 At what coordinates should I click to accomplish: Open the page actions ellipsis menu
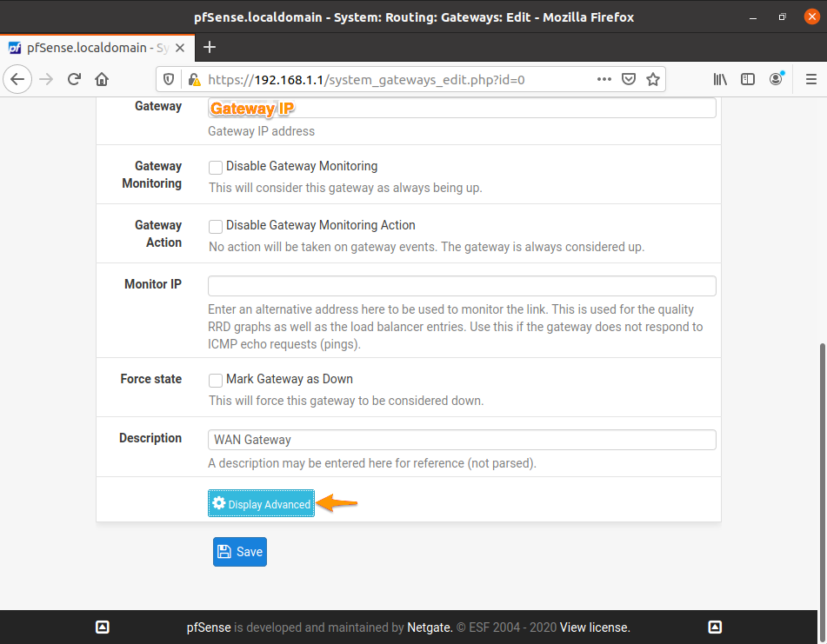tap(604, 78)
